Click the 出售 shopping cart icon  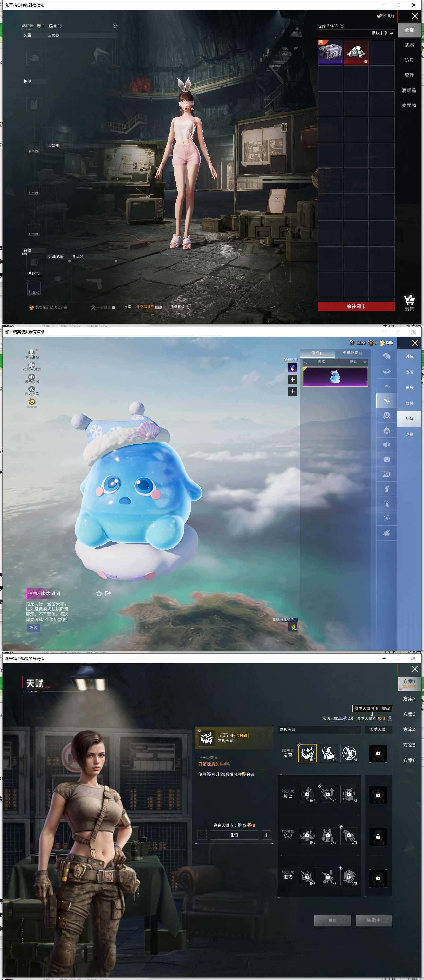pyautogui.click(x=409, y=303)
